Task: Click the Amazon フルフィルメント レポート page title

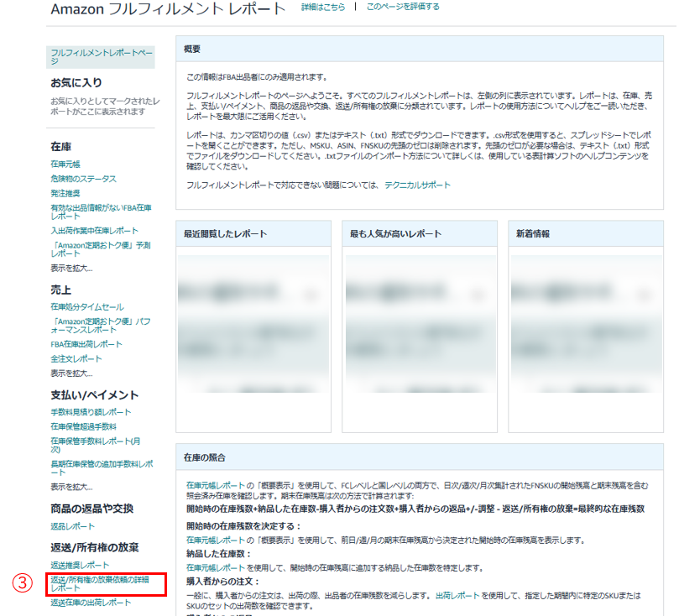Action: pos(168,9)
